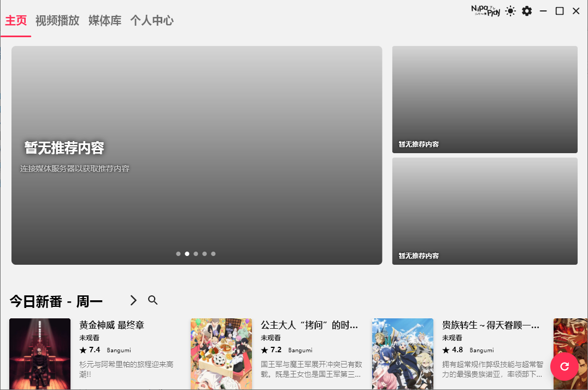
Task: Select the 主页 tab
Action: (16, 21)
